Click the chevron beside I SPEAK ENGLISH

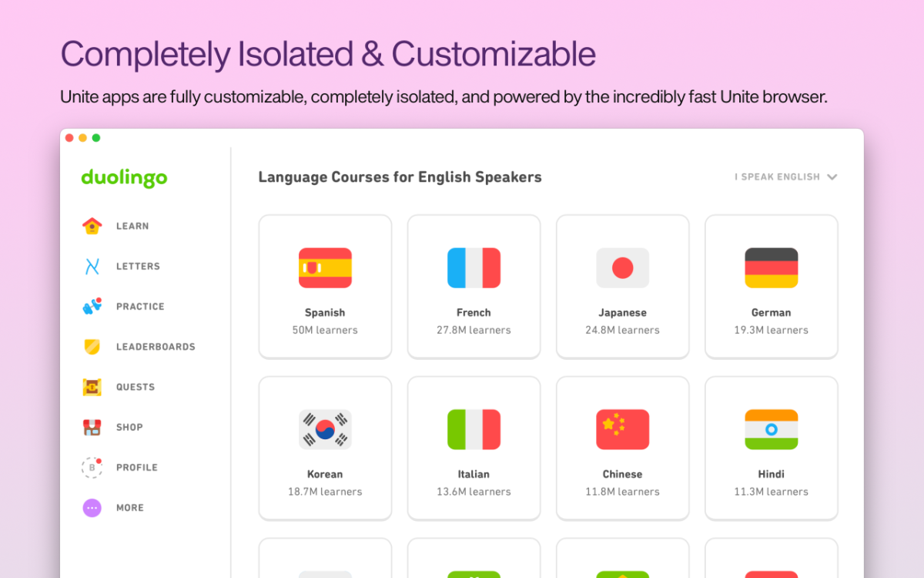click(x=832, y=176)
